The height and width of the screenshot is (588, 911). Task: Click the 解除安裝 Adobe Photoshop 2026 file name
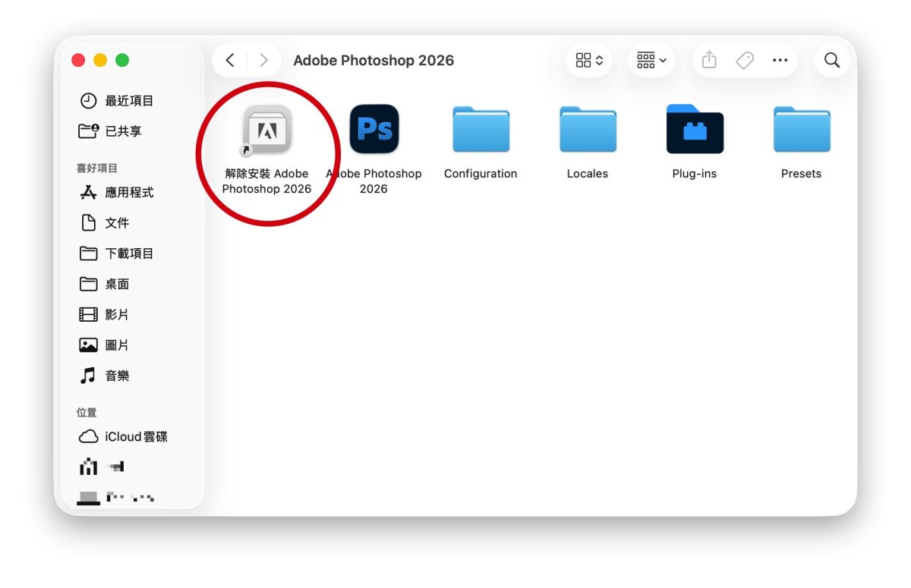pos(267,181)
